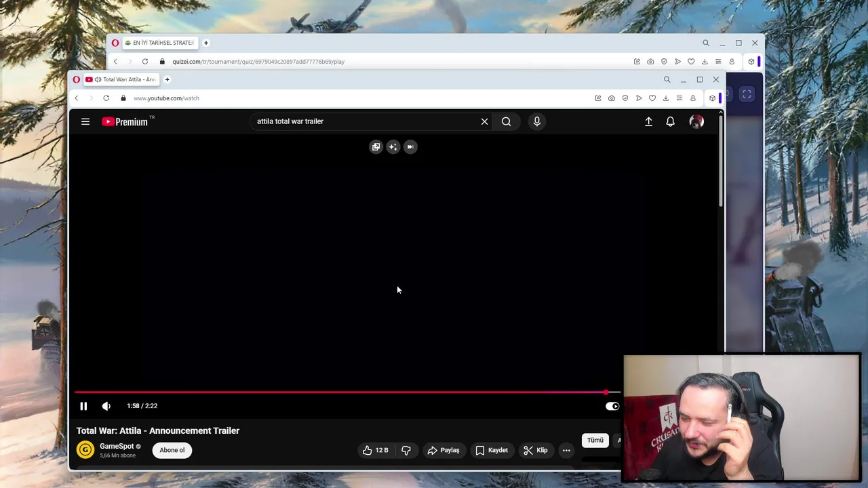Viewport: 868px width, 488px height.
Task: Open YouTube notifications bell
Action: click(671, 121)
